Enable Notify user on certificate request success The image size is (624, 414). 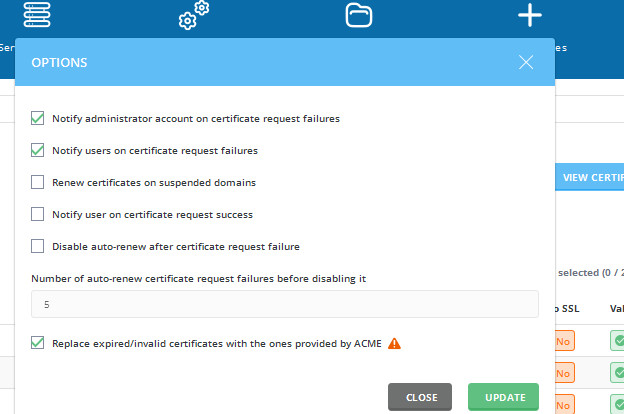[37, 214]
